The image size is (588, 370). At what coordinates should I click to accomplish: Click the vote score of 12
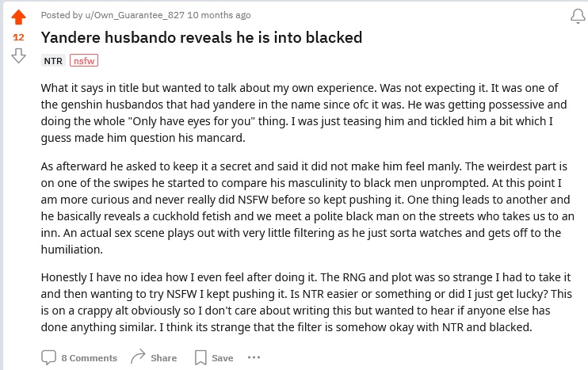[x=19, y=37]
